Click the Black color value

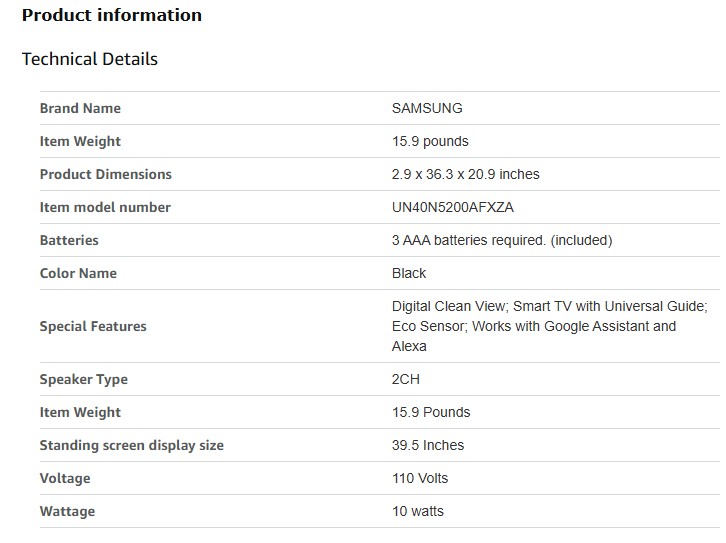pyautogui.click(x=409, y=273)
